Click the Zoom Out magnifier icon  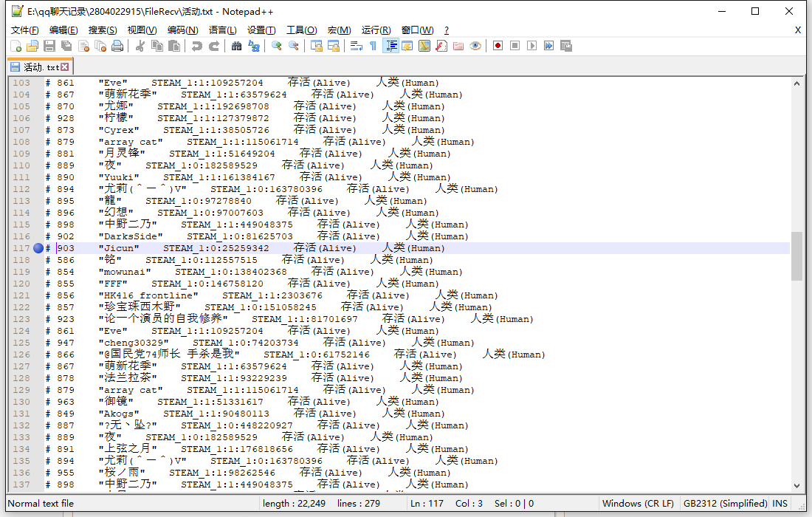pos(294,46)
